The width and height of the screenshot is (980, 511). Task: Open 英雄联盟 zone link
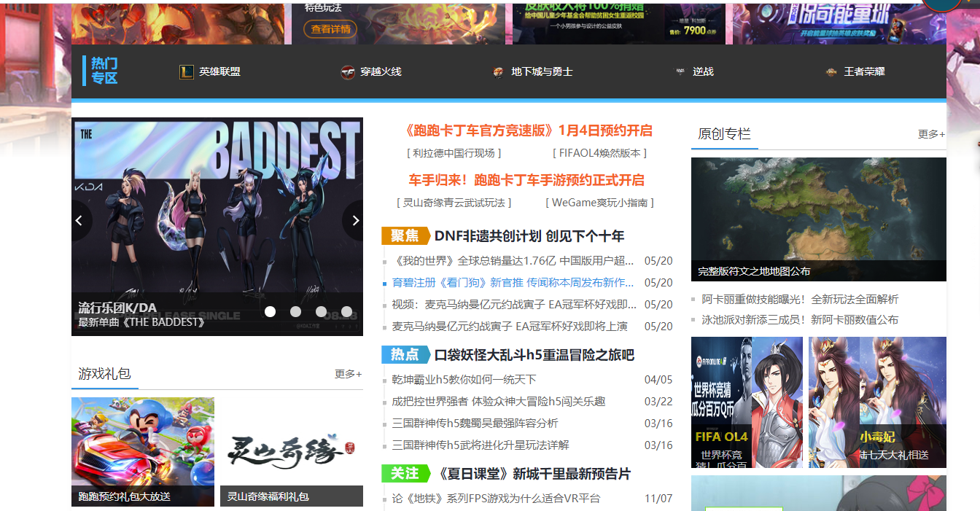[x=219, y=71]
